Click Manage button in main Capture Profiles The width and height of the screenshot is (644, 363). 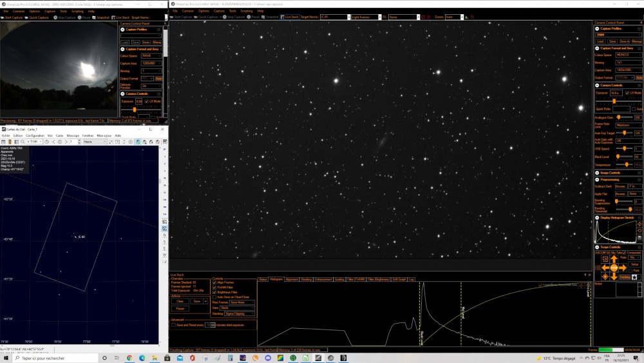click(x=637, y=41)
